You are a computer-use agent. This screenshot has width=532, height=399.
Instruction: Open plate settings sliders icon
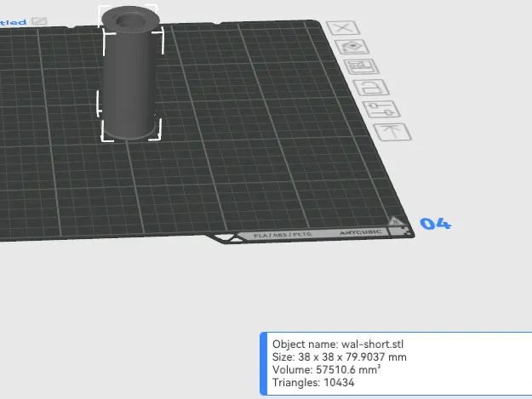click(381, 109)
